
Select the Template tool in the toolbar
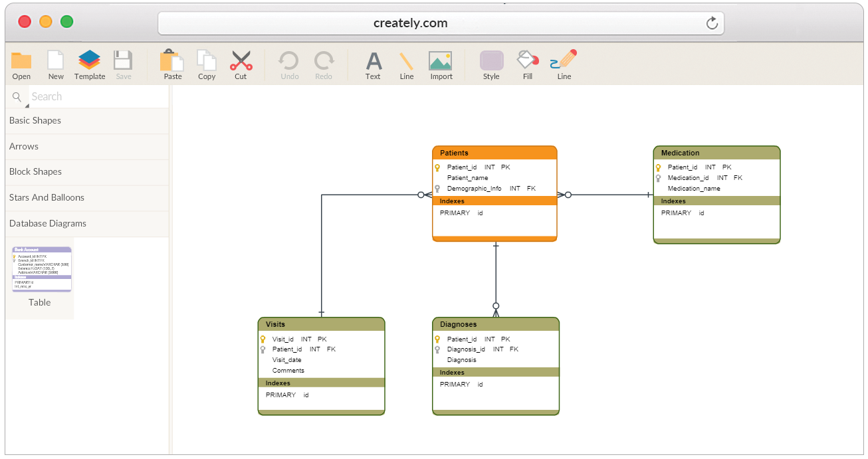[89, 64]
